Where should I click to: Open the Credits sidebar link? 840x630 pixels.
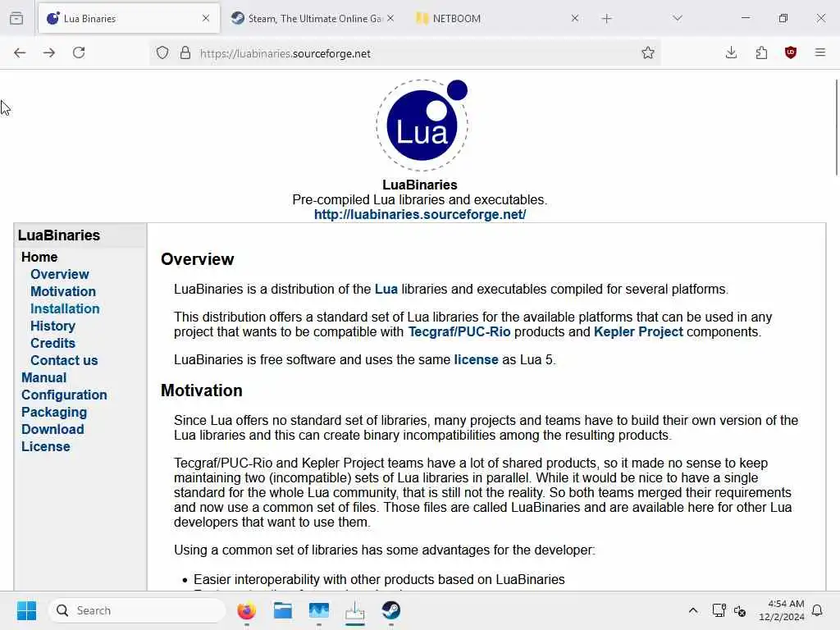[x=52, y=343]
